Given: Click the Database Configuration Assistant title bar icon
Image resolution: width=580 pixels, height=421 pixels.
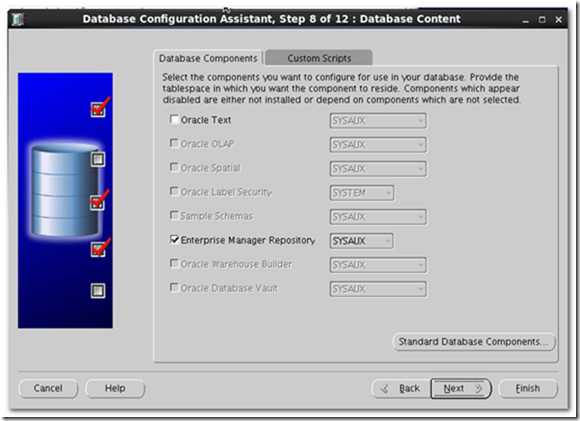Looking at the screenshot, I should coord(17,19).
